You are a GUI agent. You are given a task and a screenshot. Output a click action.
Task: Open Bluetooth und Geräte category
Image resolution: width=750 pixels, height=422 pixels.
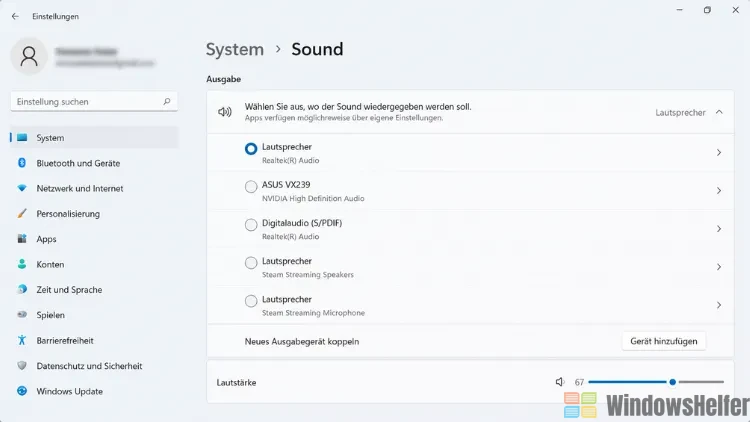[x=94, y=163]
